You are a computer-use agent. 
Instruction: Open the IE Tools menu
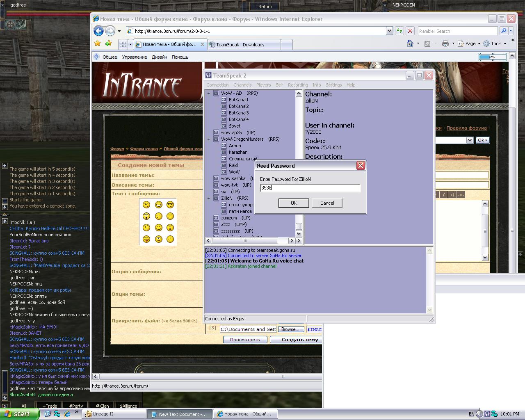pos(494,43)
